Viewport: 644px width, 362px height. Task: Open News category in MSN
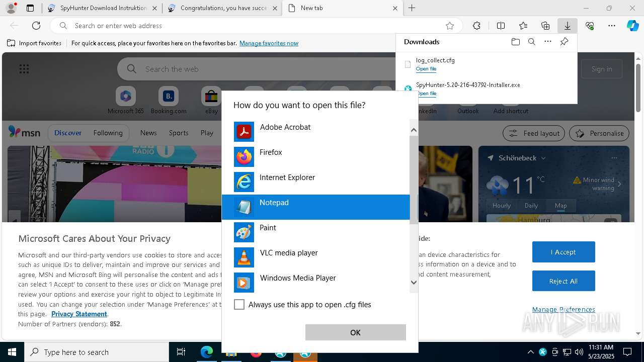(x=148, y=133)
